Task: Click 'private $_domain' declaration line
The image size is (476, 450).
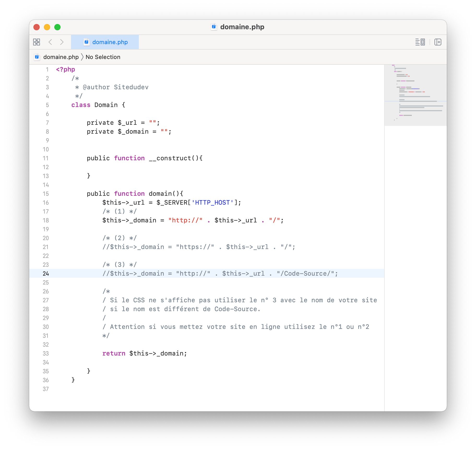Action: pyautogui.click(x=129, y=132)
